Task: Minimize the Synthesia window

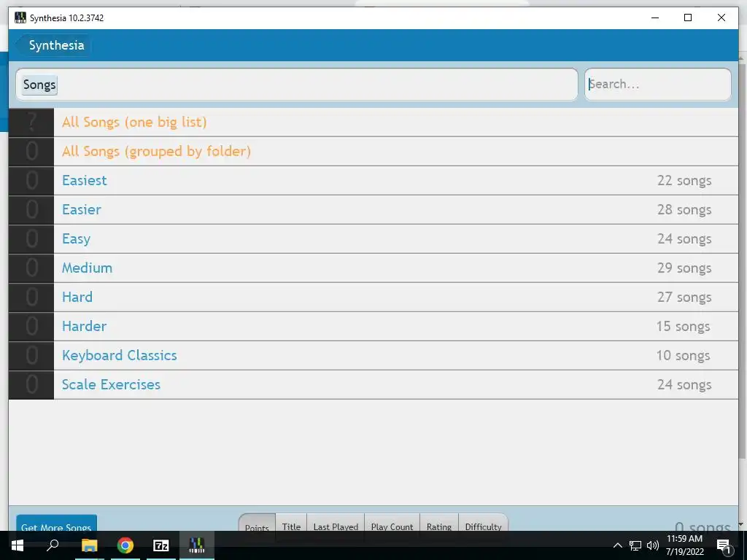Action: point(655,17)
